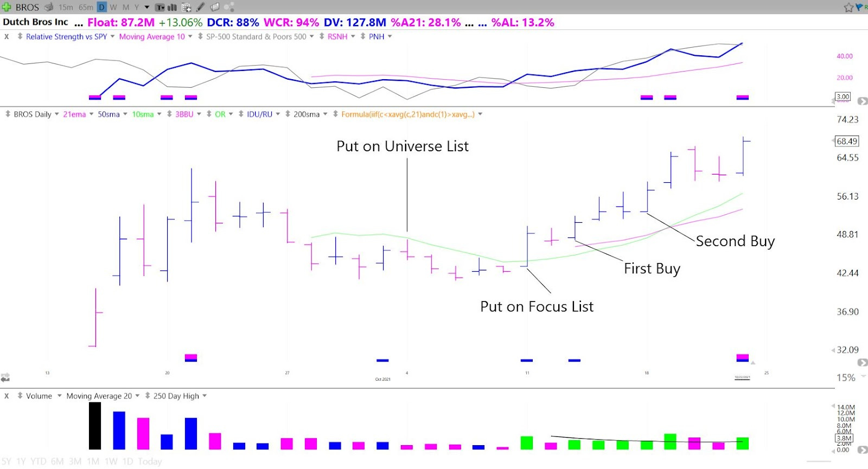Open Moving Average 20 volume dropdown
The width and height of the screenshot is (868, 469).
tap(137, 396)
